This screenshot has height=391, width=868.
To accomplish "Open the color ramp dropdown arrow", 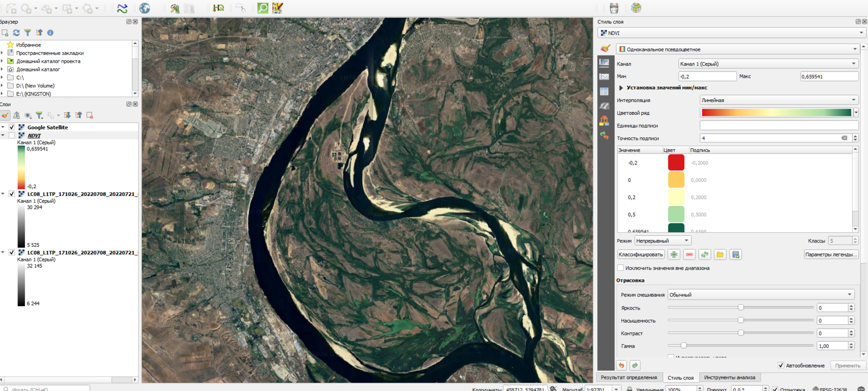I will (856, 113).
